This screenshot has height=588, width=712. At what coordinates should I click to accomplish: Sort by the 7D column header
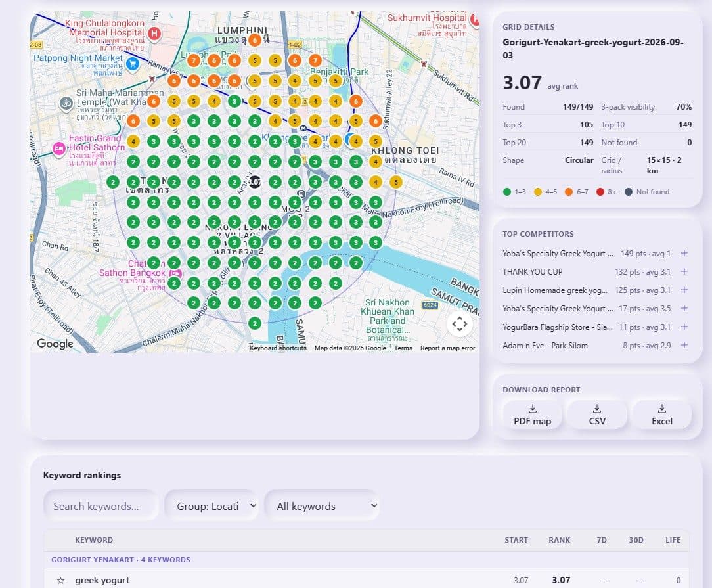coord(602,540)
